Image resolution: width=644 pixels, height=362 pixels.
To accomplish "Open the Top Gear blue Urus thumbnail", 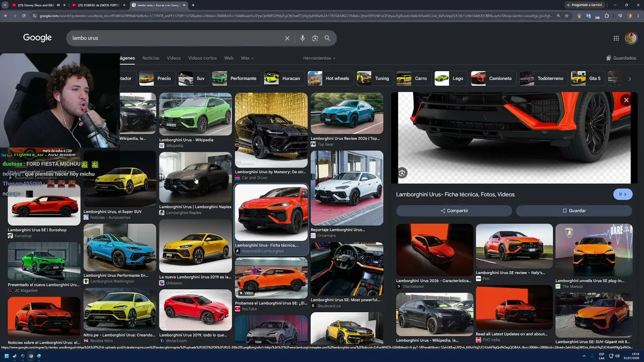I will coord(347,113).
